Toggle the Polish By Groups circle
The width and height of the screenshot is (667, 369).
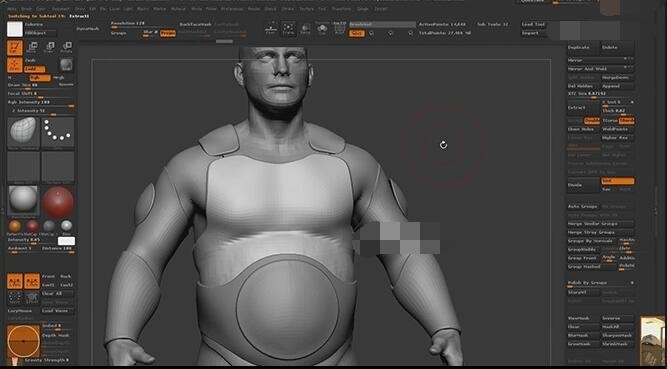pos(632,283)
